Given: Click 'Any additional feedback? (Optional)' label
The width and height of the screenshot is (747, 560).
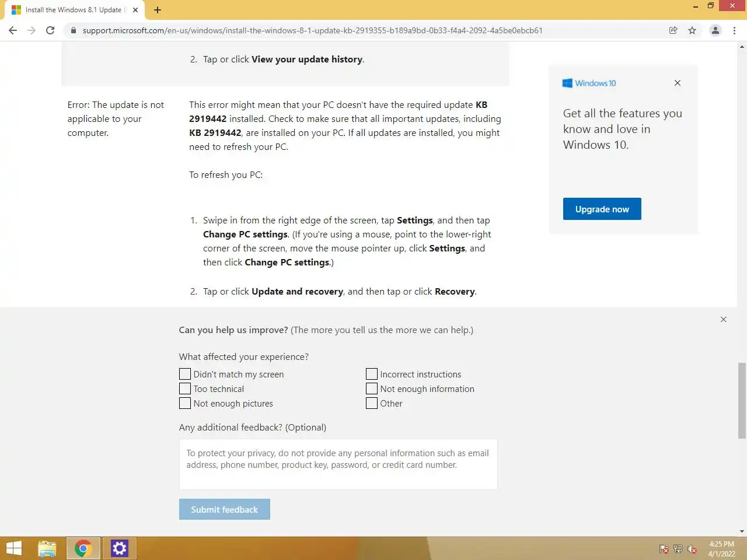Looking at the screenshot, I should pos(253,427).
